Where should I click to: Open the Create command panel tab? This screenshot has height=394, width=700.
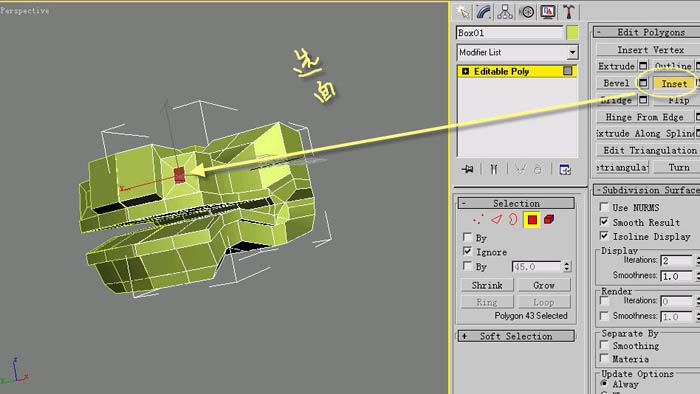point(463,12)
